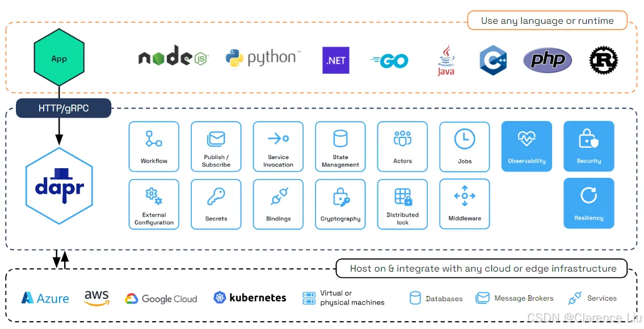Select the Java logo
Image resolution: width=644 pixels, height=329 pixels.
point(445,60)
